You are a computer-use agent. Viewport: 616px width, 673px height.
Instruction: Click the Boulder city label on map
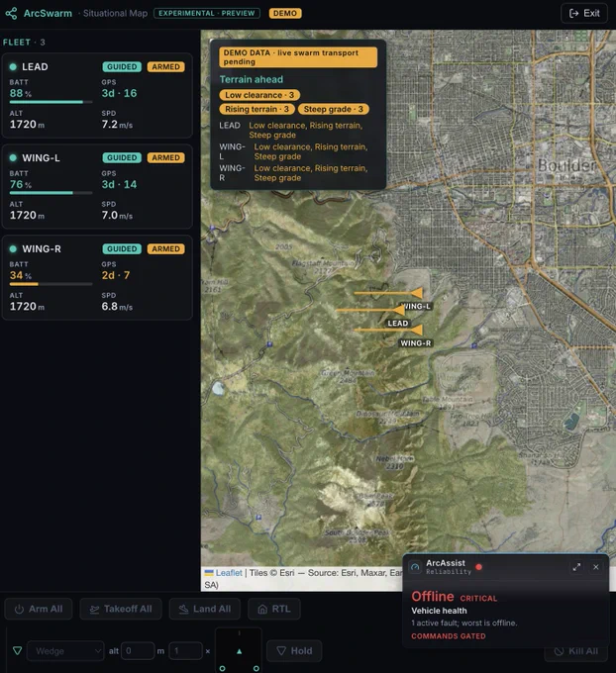point(566,165)
